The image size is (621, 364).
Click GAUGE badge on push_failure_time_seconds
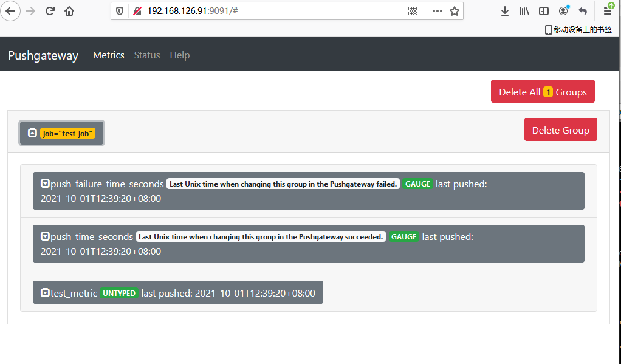point(417,184)
